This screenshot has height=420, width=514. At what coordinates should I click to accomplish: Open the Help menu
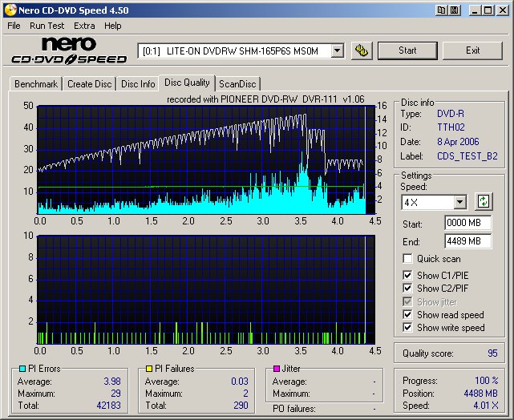(x=113, y=26)
